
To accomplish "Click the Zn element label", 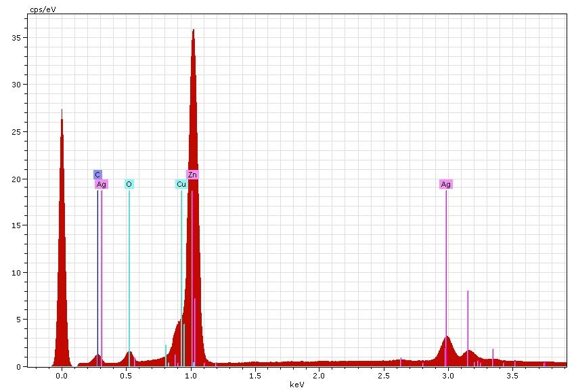I will 192,175.
